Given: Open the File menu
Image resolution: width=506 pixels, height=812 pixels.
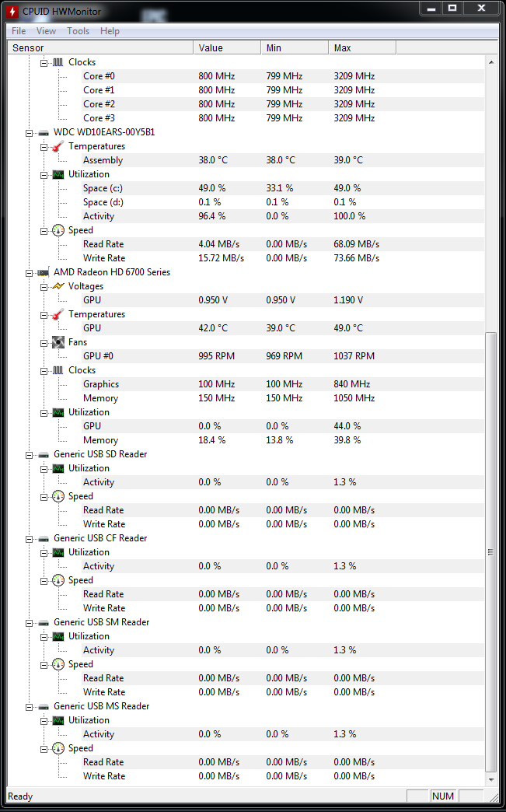Looking at the screenshot, I should coord(19,31).
